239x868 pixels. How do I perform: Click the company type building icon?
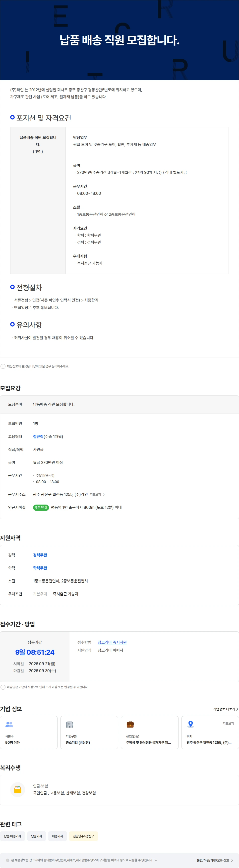[x=69, y=724]
